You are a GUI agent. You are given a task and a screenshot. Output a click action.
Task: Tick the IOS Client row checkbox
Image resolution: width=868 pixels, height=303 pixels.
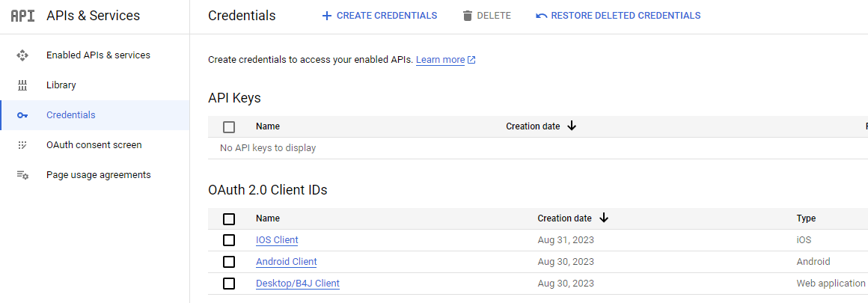click(229, 240)
